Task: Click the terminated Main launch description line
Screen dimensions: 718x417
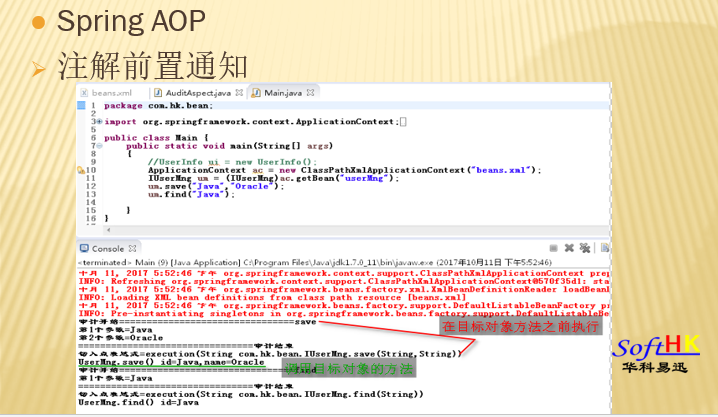Action: pyautogui.click(x=315, y=263)
